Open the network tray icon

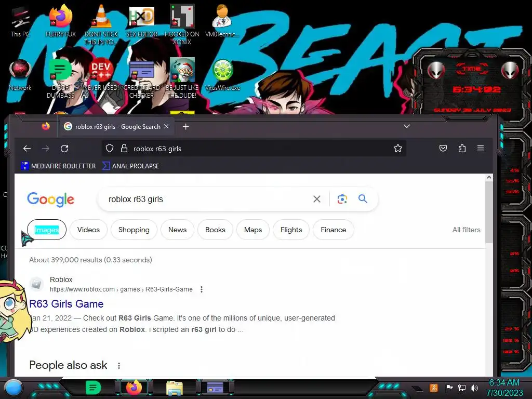(462, 388)
